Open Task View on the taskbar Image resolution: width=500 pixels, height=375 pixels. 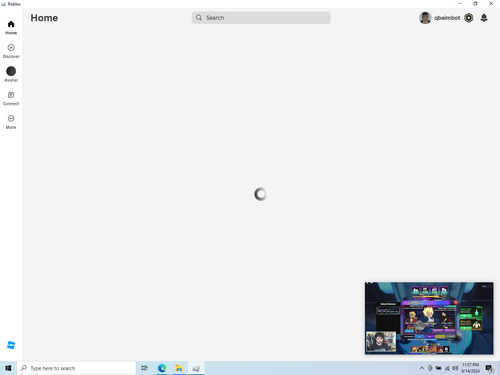coord(144,368)
